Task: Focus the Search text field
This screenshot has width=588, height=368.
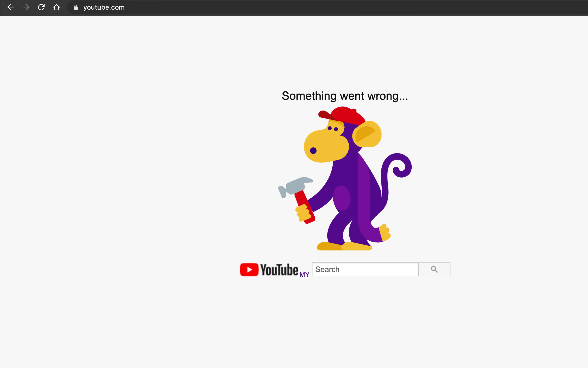Action: pyautogui.click(x=365, y=269)
